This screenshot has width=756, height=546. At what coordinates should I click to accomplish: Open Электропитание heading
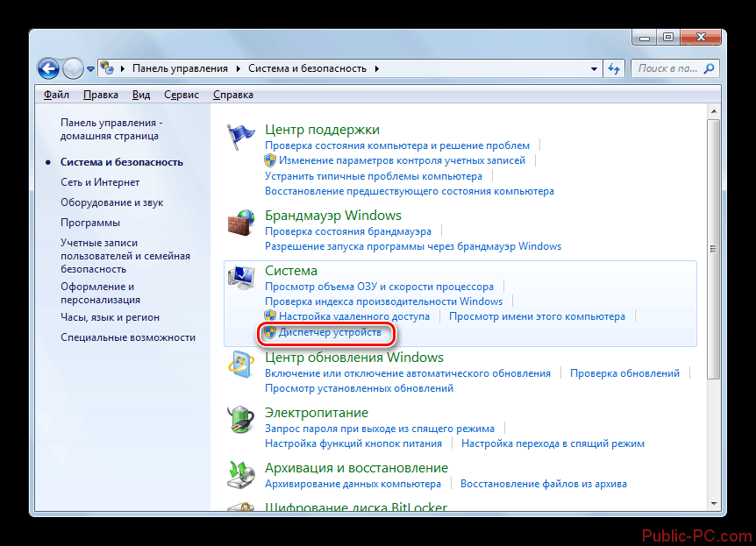317,413
